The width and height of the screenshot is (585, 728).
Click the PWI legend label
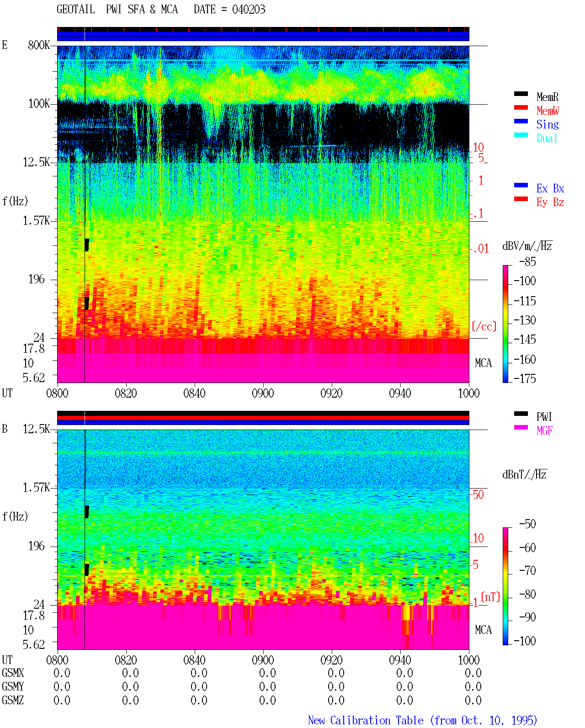tap(544, 417)
